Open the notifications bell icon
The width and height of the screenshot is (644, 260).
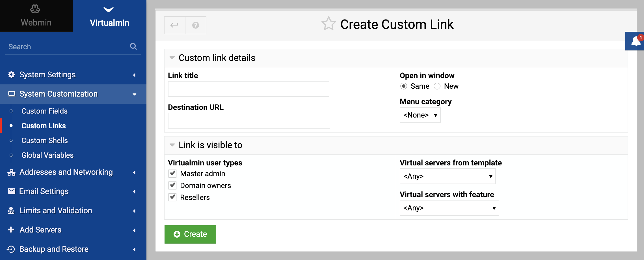pos(636,41)
